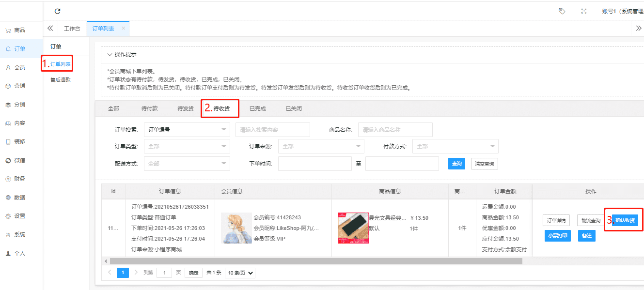The width and height of the screenshot is (644, 290).
Task: Open the 10条/页 page size dropdown
Action: [x=240, y=273]
